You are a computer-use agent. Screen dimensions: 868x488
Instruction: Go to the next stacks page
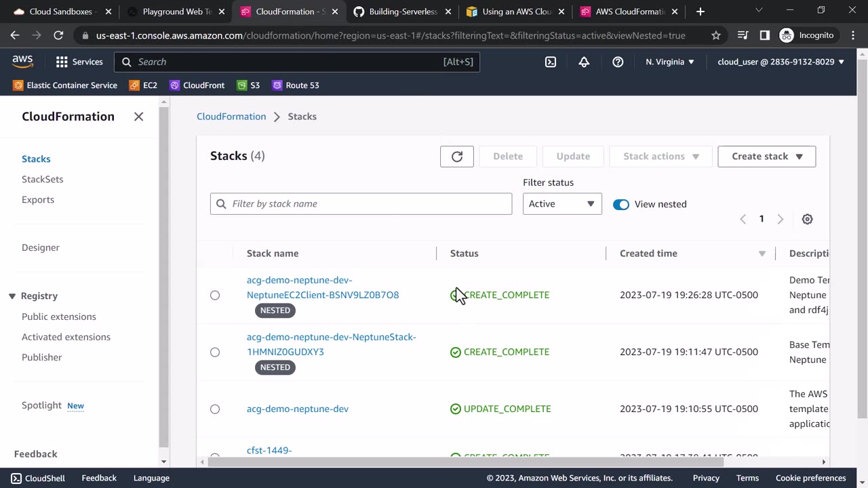[x=780, y=219]
